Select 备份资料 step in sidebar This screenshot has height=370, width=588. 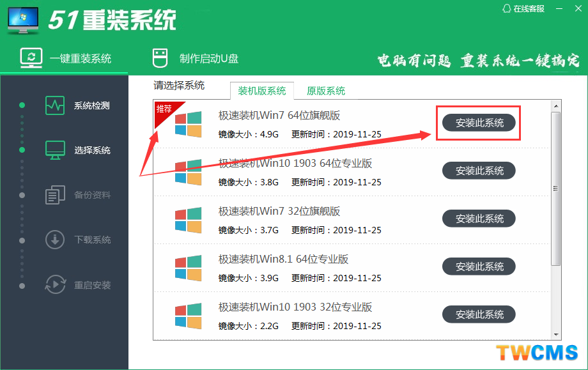(78, 195)
